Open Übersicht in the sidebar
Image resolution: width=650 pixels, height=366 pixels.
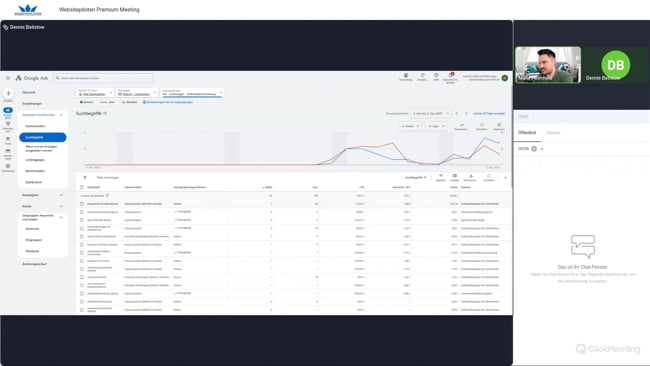(29, 92)
